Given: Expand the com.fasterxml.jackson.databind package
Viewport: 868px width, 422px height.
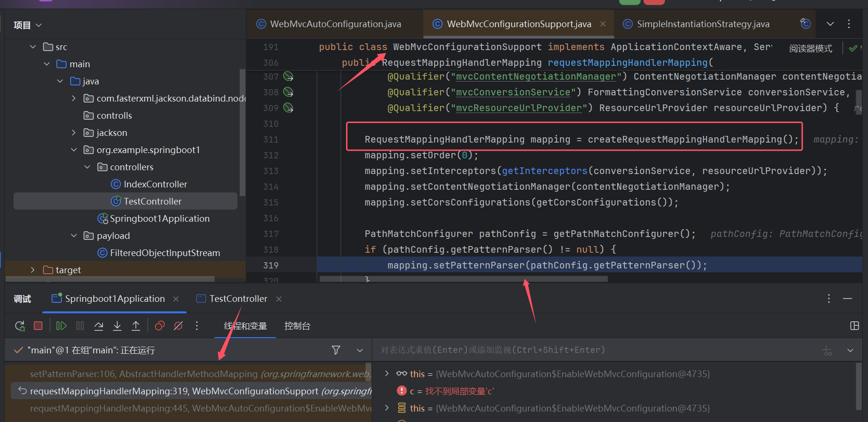Looking at the screenshot, I should (x=73, y=98).
